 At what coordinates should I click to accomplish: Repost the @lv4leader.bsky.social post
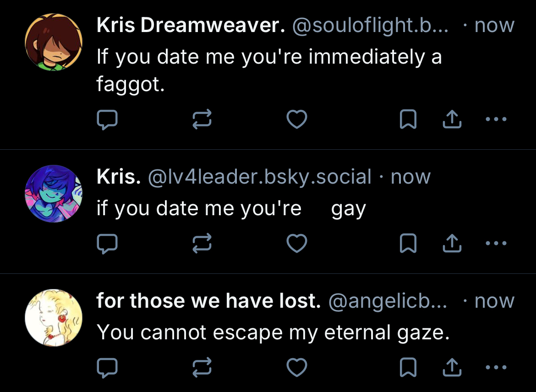[x=202, y=244]
